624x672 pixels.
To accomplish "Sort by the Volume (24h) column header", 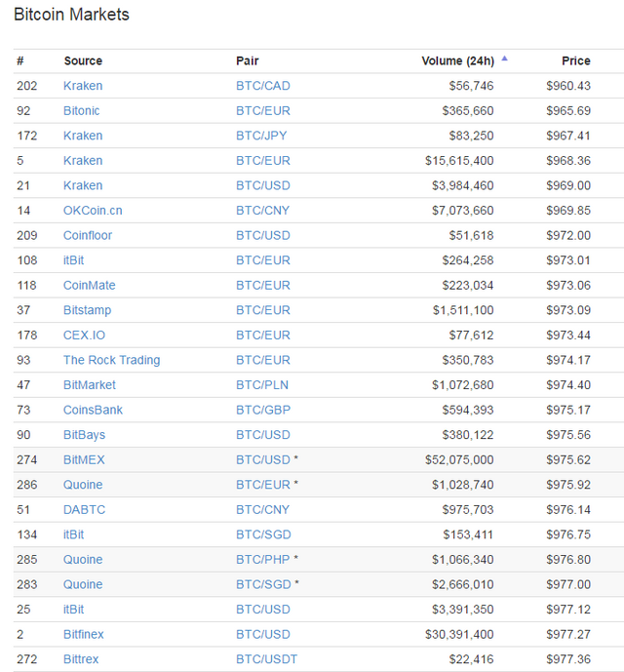I will [457, 60].
